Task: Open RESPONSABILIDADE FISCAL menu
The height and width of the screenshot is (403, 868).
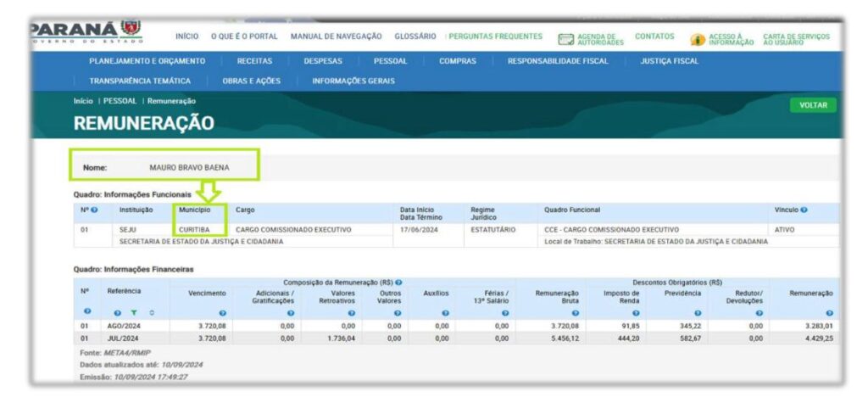Action: coord(558,61)
